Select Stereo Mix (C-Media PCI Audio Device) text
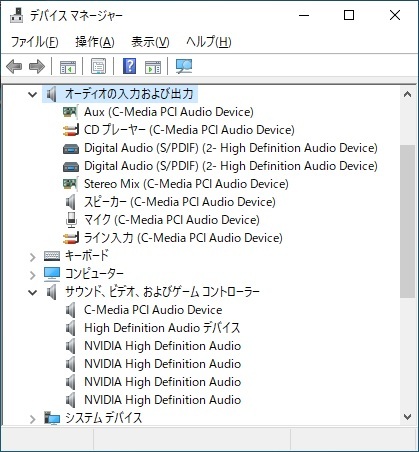The image size is (419, 452). [186, 184]
